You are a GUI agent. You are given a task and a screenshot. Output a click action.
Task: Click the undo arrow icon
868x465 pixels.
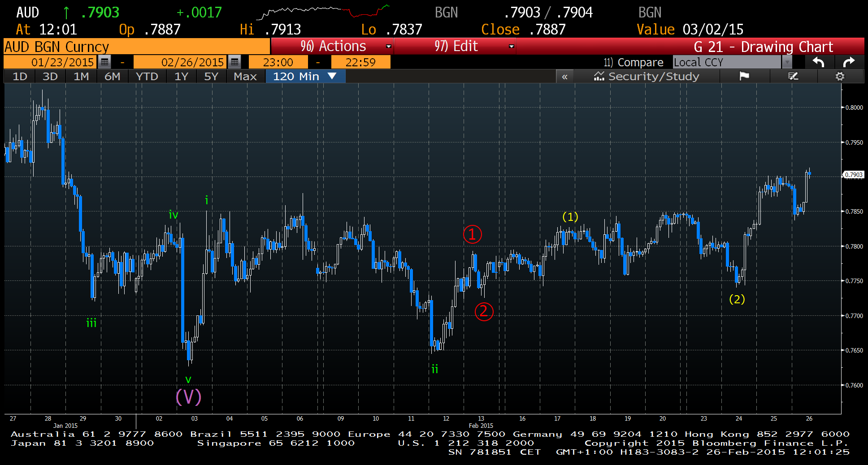coord(818,62)
